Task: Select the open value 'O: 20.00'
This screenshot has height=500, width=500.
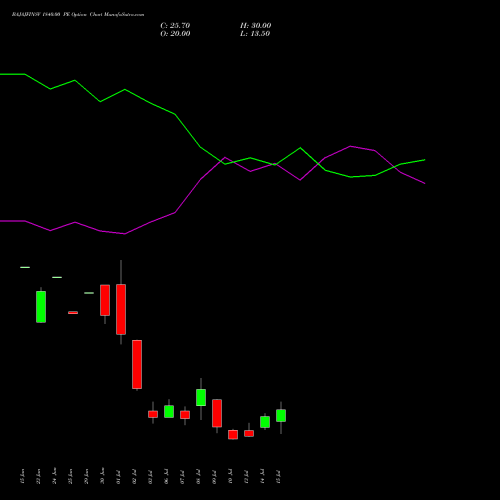Action: [x=175, y=34]
